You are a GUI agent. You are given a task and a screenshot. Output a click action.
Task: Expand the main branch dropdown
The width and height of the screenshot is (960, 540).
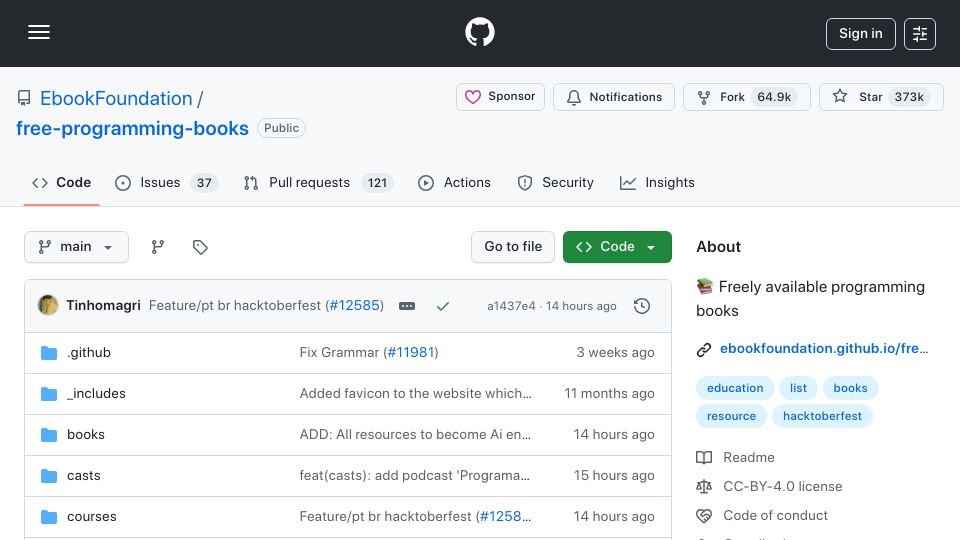(77, 247)
